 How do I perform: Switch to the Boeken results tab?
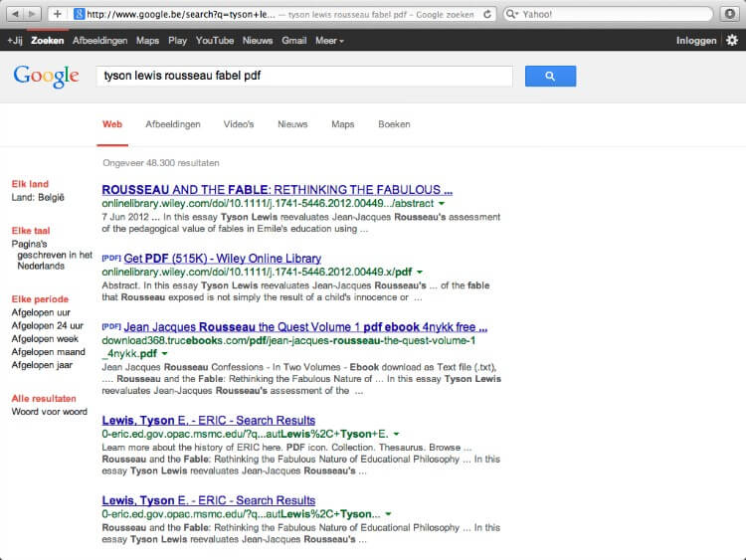(394, 124)
